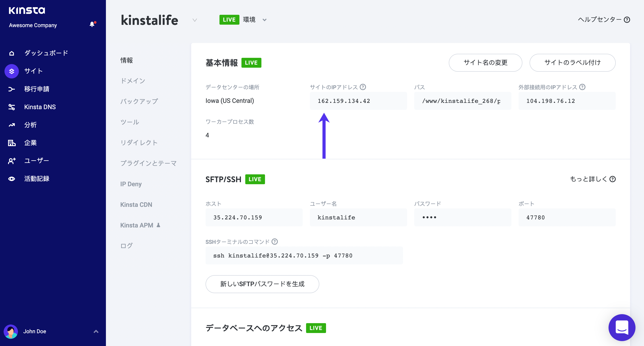Open 分析 in the sidebar
Image resolution: width=644 pixels, height=346 pixels.
[31, 125]
